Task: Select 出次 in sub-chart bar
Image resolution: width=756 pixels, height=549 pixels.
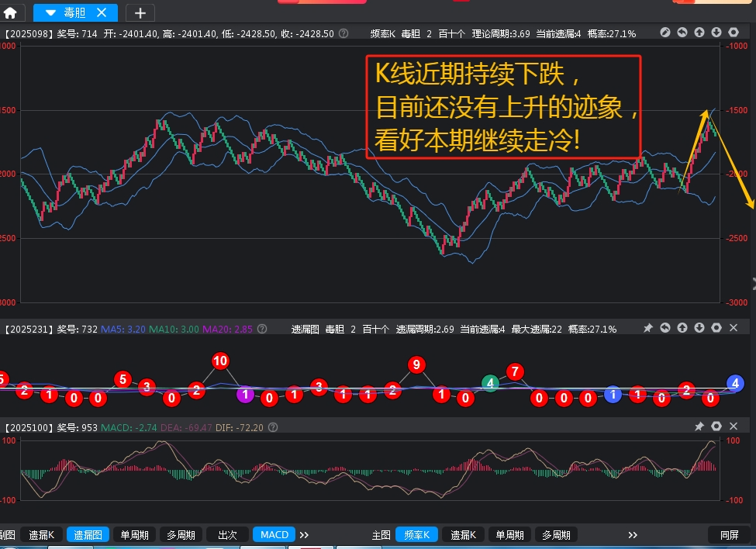Action: pos(227,534)
